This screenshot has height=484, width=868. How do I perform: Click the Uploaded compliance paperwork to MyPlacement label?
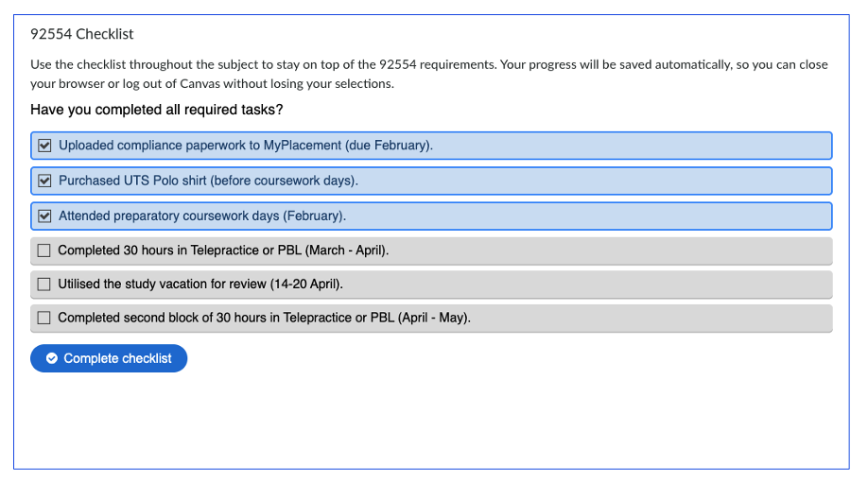246,146
